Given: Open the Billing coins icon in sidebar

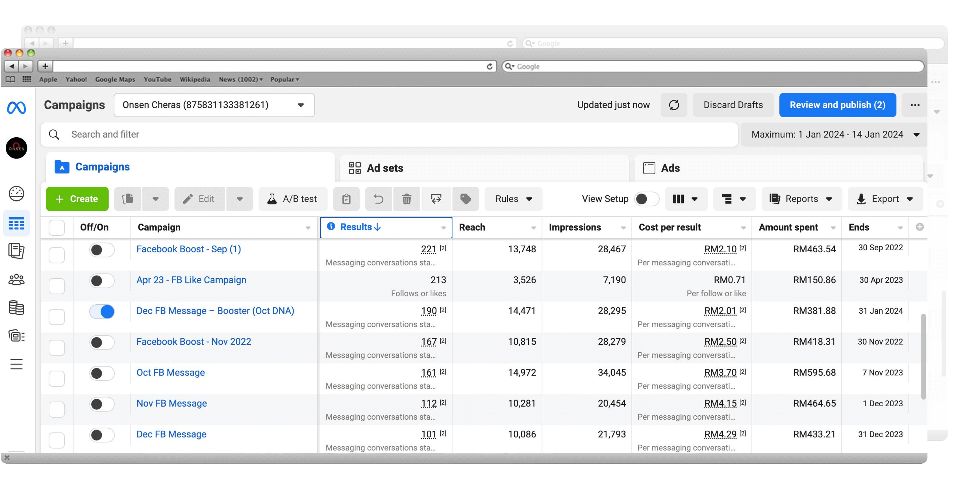Looking at the screenshot, I should (x=16, y=307).
